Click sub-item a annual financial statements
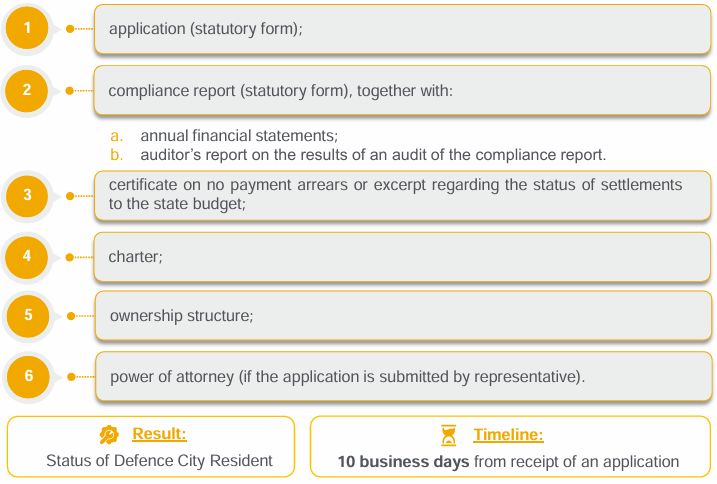 [x=239, y=135]
